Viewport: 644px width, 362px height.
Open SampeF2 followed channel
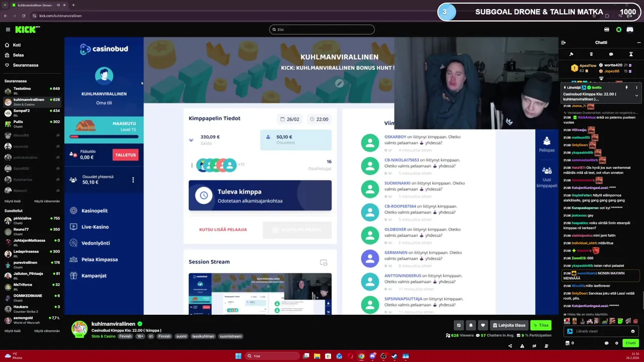[x=32, y=113]
